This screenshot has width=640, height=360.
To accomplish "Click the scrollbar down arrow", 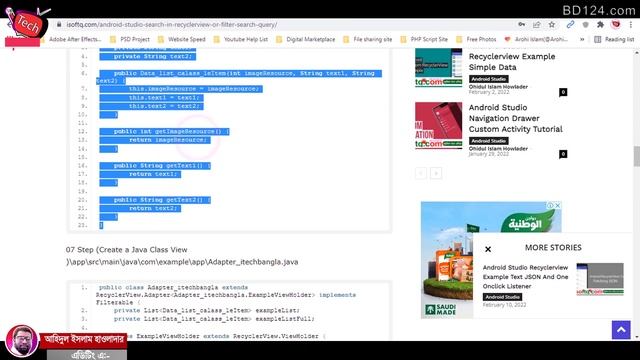I will (636, 337).
